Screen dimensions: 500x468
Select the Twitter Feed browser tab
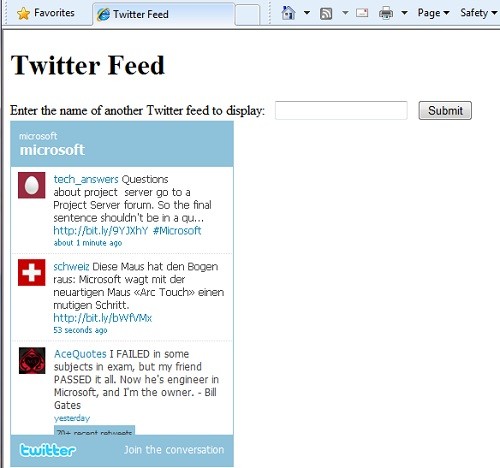[x=164, y=14]
